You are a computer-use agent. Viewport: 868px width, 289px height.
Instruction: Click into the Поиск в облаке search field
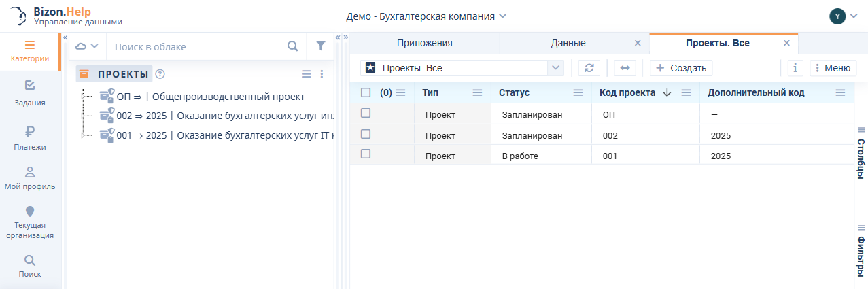[197, 46]
